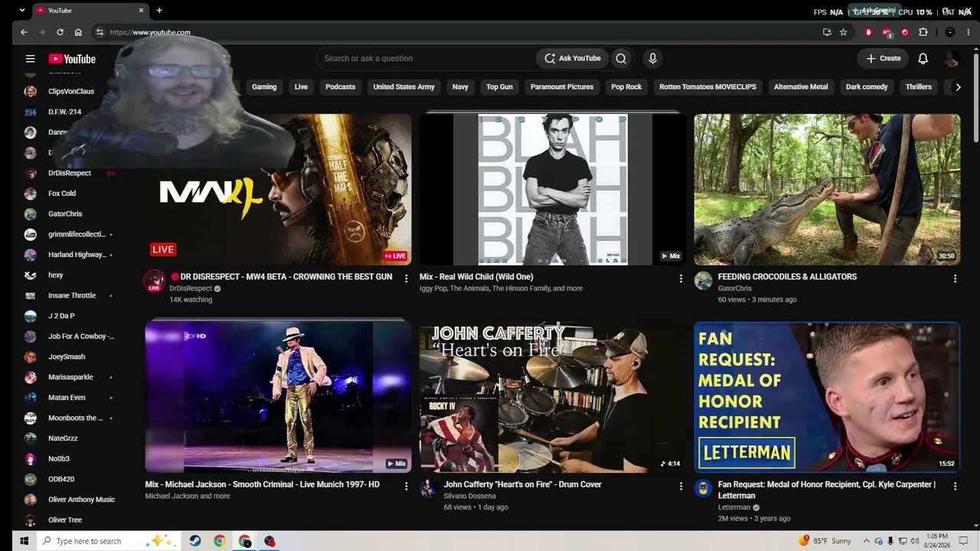
Task: Open Marisasparkle subscription in sidebar
Action: (70, 377)
